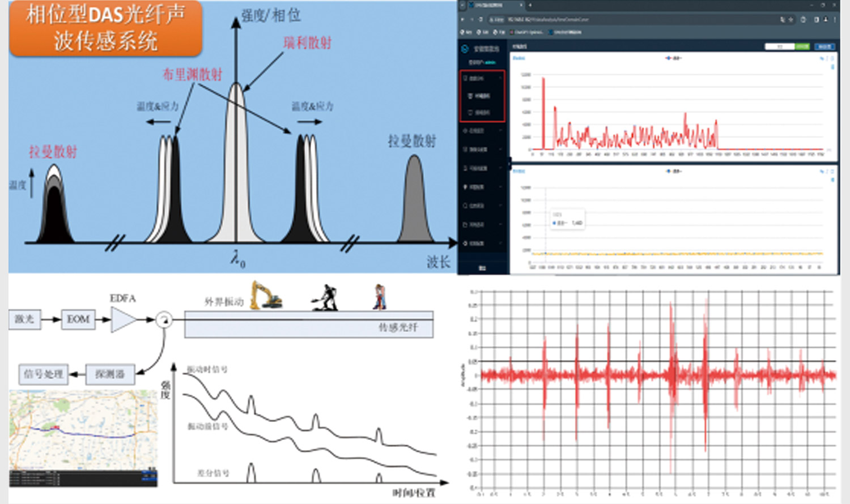Select the second submenu item in red box

tap(482, 113)
